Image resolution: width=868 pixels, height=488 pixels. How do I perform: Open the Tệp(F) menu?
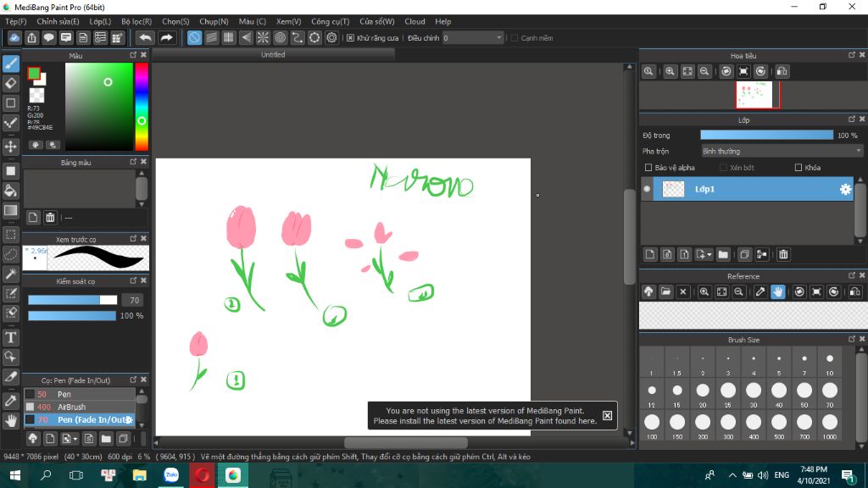(15, 21)
